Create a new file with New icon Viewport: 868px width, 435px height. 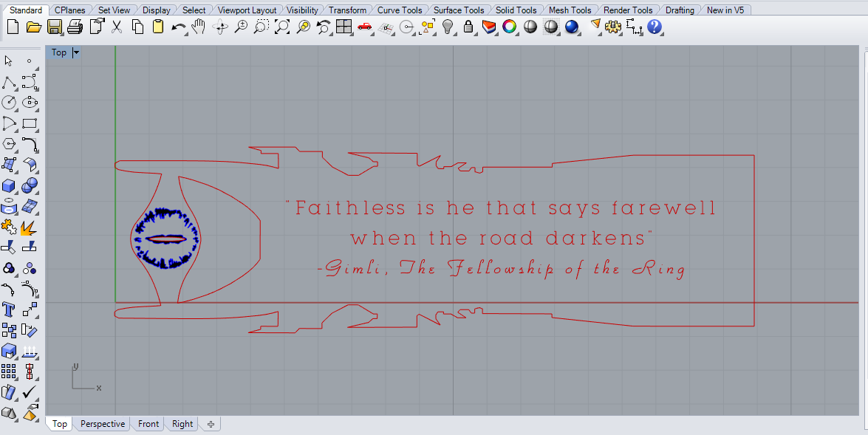[13, 27]
